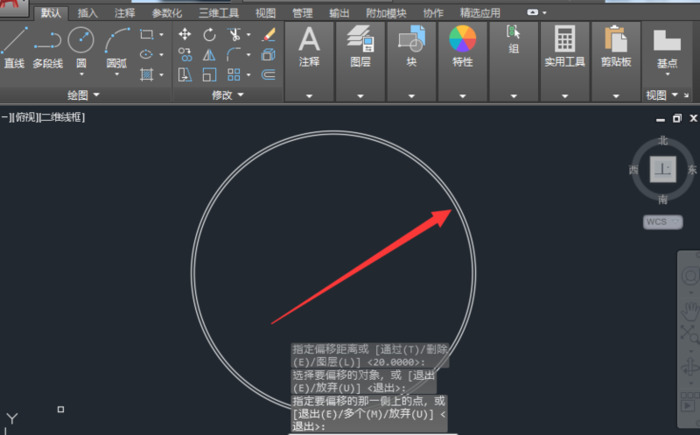Open the Properties (特性) color wheel
Screen dimensions: 700x435
point(462,40)
